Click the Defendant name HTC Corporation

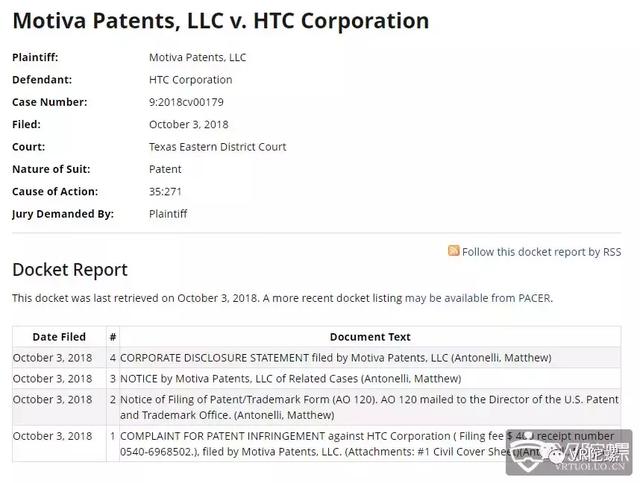pos(191,80)
